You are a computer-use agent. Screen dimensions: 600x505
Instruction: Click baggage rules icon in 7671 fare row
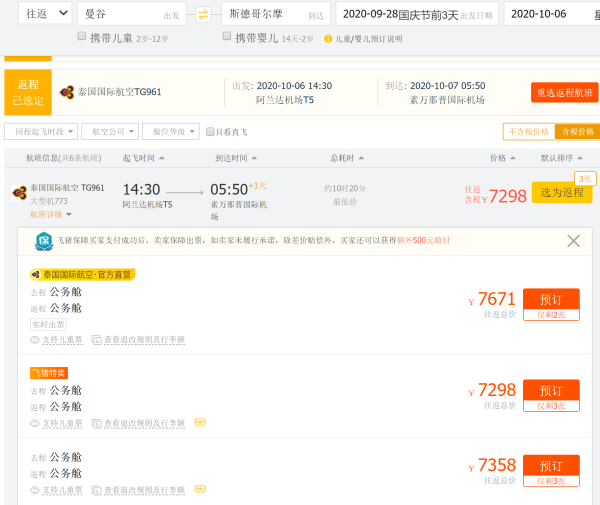[96, 340]
